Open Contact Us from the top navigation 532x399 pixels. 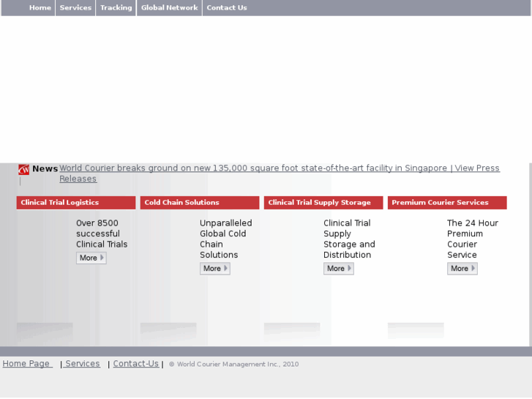pos(227,8)
